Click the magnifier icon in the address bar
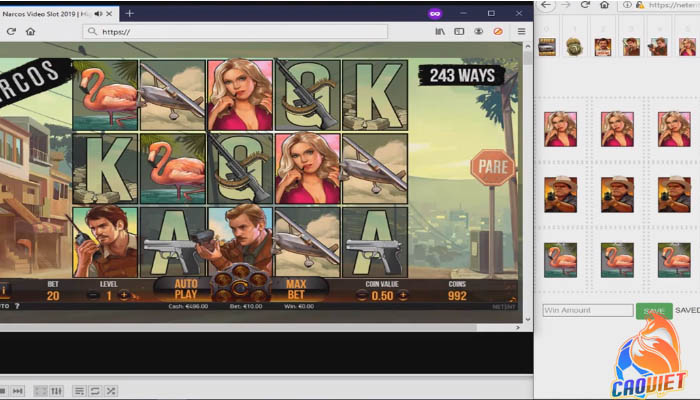The height and width of the screenshot is (400, 700). point(92,31)
